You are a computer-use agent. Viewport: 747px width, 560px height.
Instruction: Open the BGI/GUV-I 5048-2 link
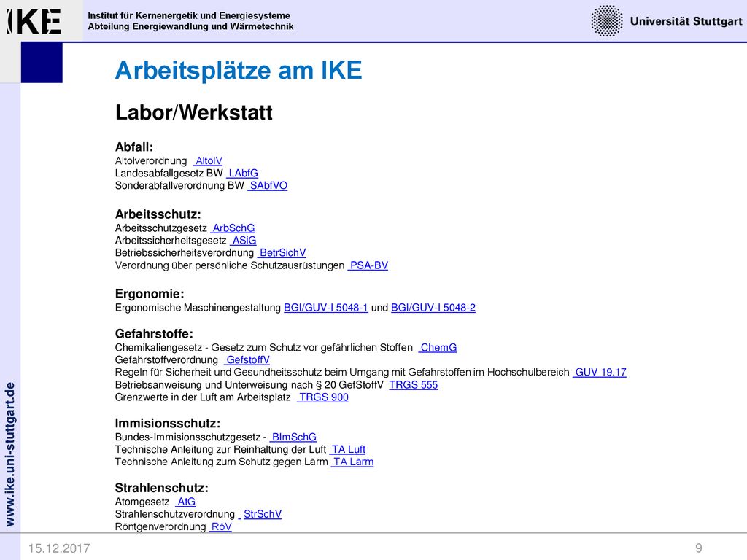point(433,308)
